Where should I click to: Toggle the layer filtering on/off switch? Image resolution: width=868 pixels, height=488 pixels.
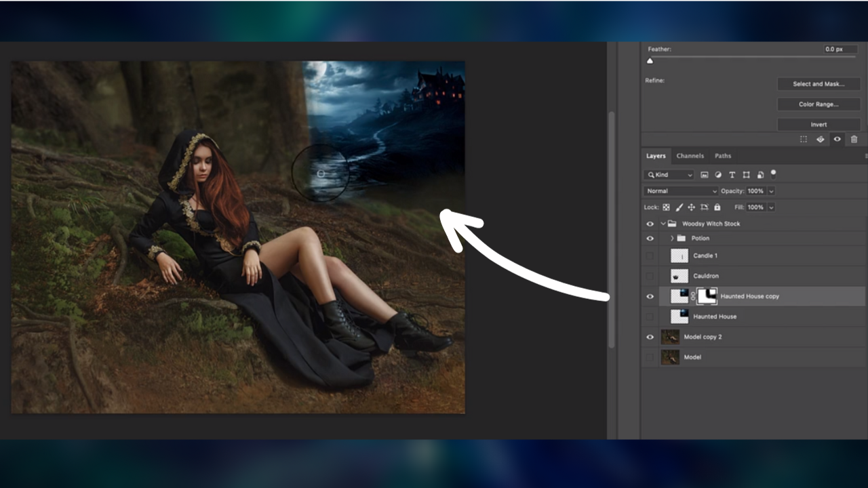pos(773,174)
